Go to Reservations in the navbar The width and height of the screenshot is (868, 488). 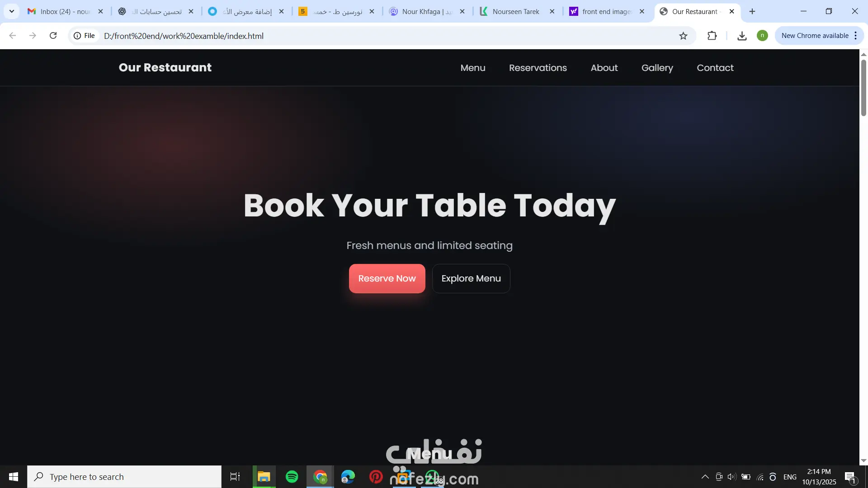pyautogui.click(x=538, y=68)
